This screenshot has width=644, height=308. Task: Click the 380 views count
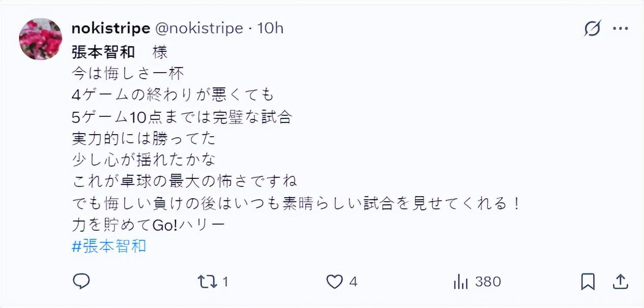click(x=488, y=281)
